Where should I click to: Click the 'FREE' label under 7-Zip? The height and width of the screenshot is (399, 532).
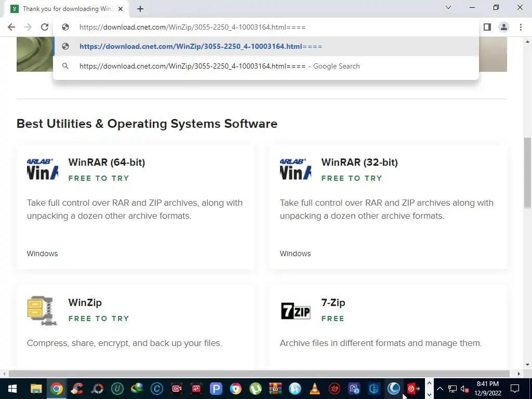333,318
